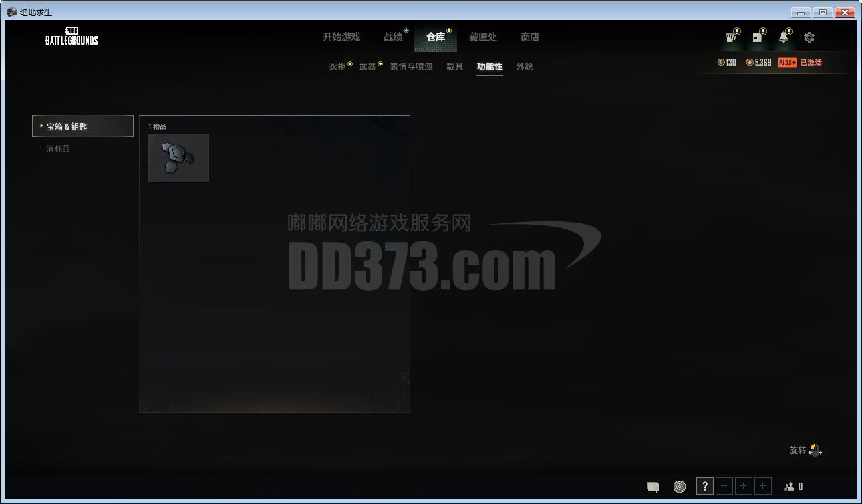Screen dimensions: 862x504
Task: Open the friends list icon
Action: 790,487
